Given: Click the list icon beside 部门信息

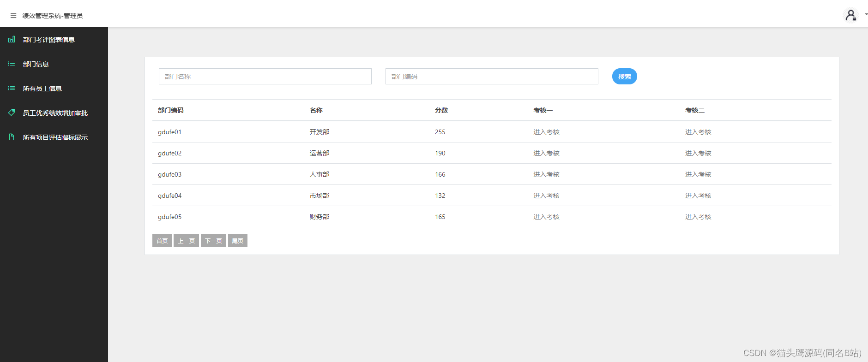Looking at the screenshot, I should [x=12, y=64].
